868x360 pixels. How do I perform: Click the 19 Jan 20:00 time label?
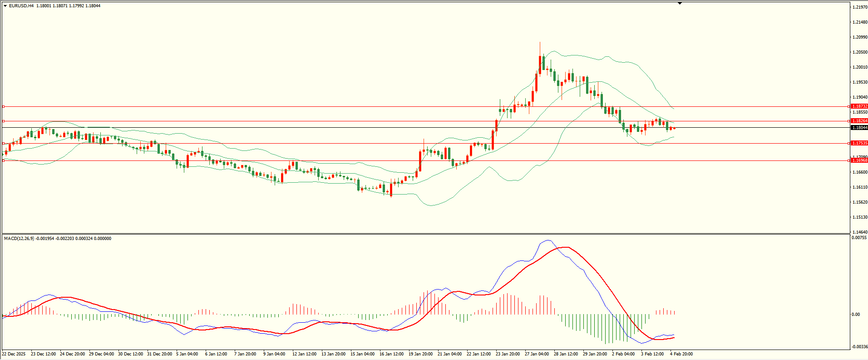point(420,354)
